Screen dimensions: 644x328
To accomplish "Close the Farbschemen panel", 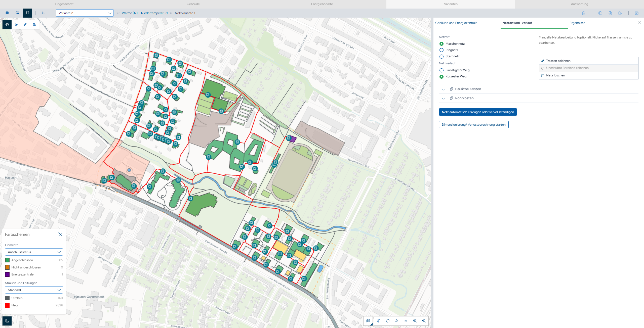I will 60,235.
